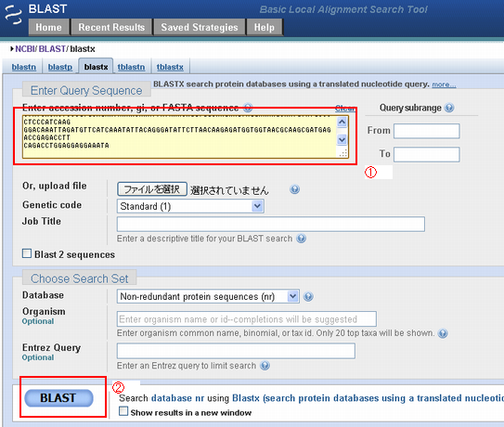Click scroll down arrow in sequence box
This screenshot has height=427, width=504.
tap(342, 139)
